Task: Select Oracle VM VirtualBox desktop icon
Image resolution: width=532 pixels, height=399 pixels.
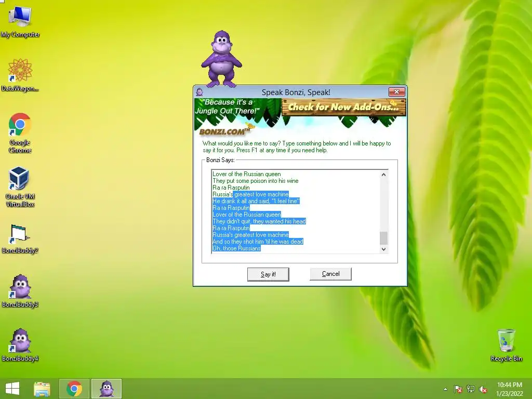Action: point(20,187)
